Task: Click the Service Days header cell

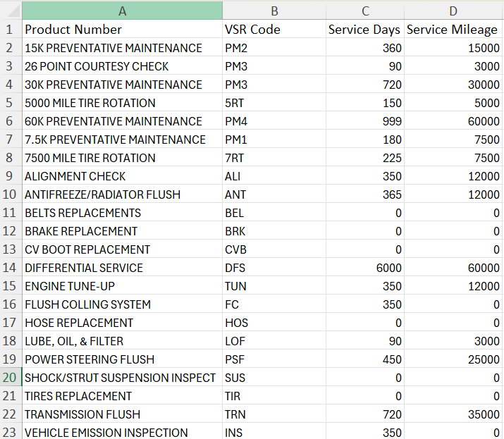Action: pos(364,30)
